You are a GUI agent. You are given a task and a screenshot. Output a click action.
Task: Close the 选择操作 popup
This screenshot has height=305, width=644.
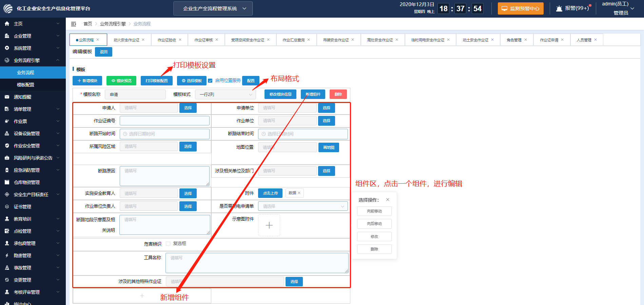click(388, 200)
